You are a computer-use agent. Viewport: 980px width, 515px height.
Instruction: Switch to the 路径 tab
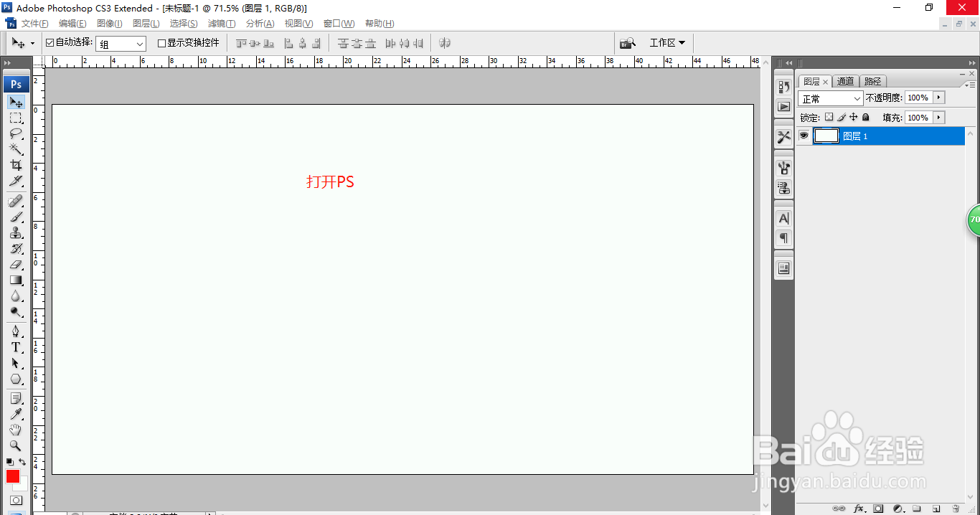(872, 82)
